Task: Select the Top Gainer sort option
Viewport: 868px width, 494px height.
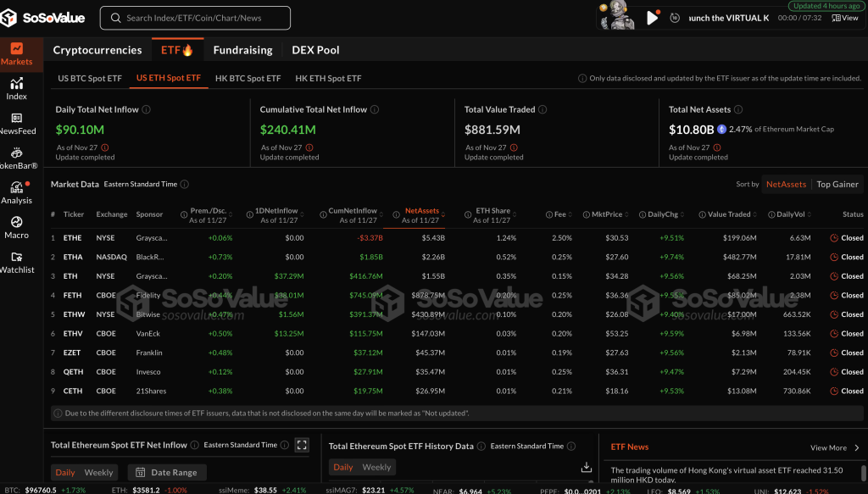Action: pos(837,184)
